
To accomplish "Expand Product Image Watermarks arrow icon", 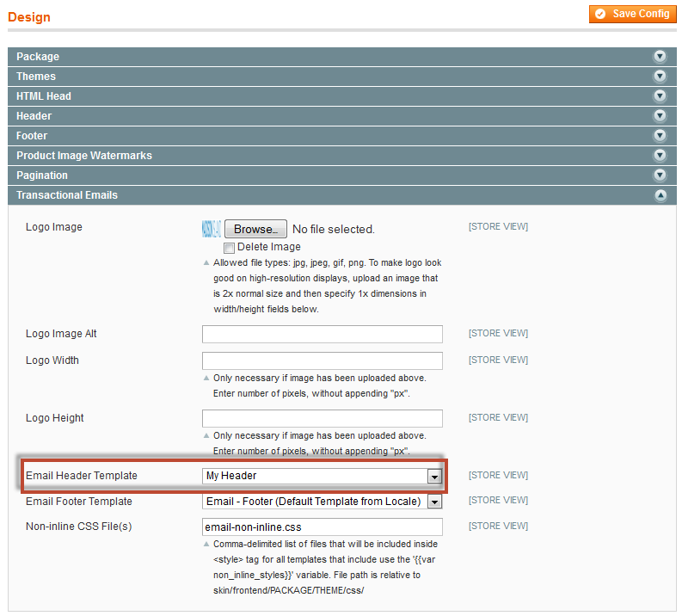I will click(660, 156).
